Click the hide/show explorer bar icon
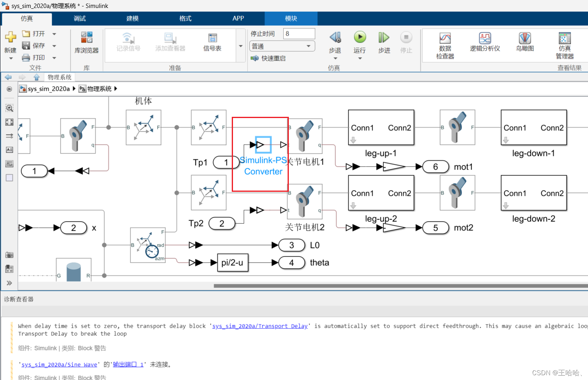The width and height of the screenshot is (588, 380). click(x=9, y=89)
